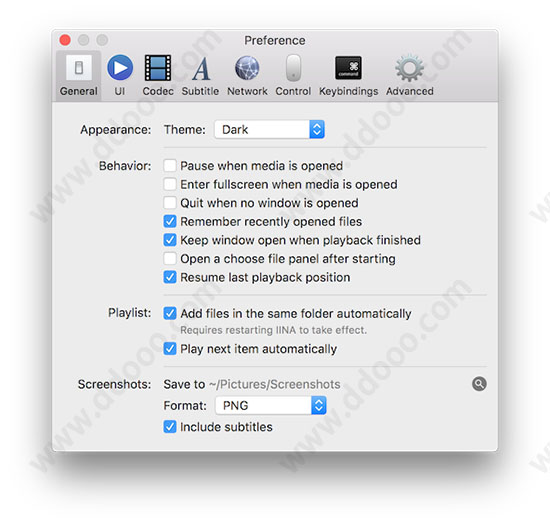
Task: Click the Control tab label
Action: pos(293,91)
